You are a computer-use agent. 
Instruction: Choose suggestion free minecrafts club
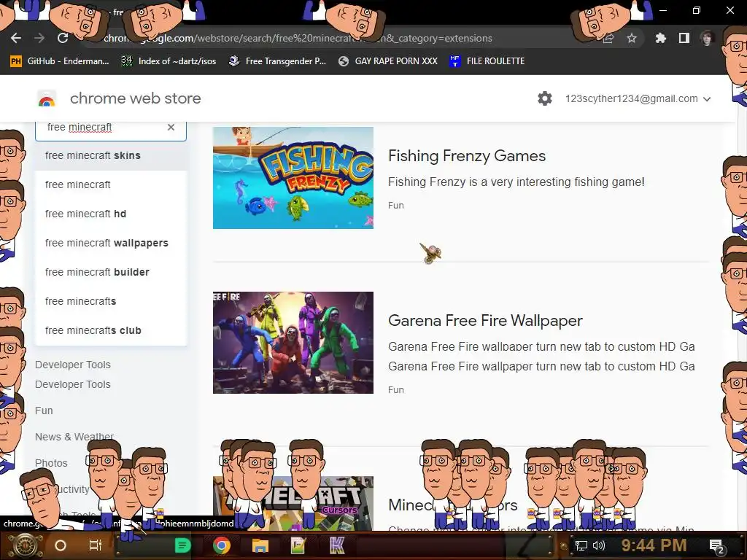(x=111, y=330)
